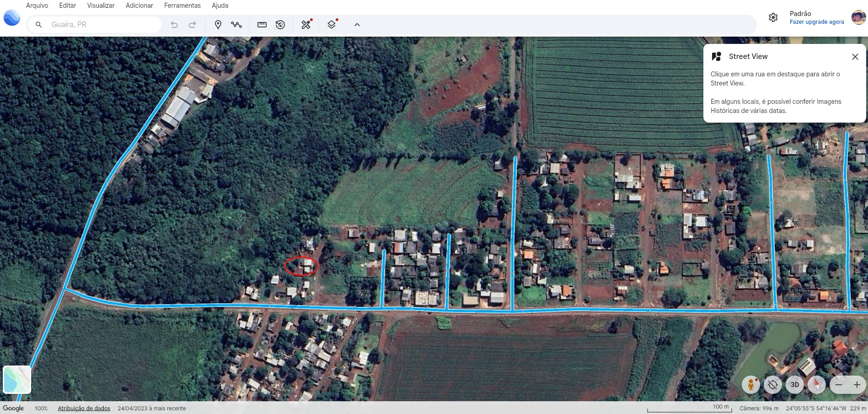This screenshot has width=868, height=414.
Task: Reset the view with the compass
Action: coord(817,385)
